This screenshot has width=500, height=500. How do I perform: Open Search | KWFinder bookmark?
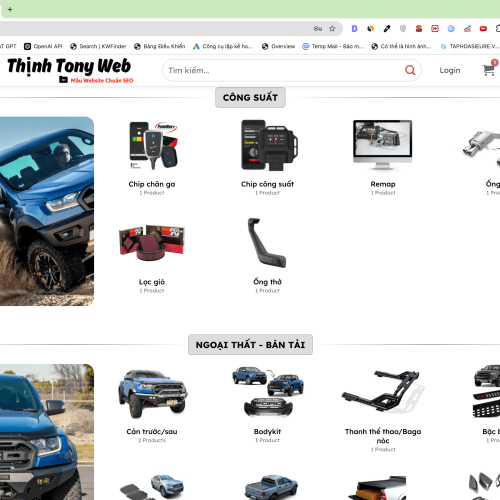click(98, 46)
